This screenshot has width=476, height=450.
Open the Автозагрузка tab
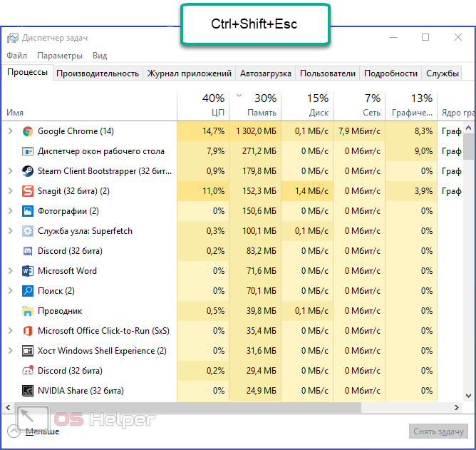(265, 73)
